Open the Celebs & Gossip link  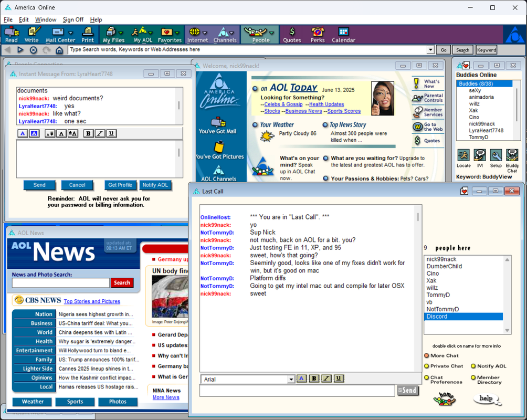[x=283, y=104]
